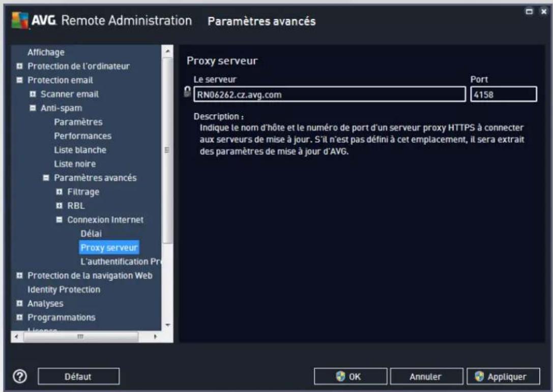Click tree scrollbar up arrow
553x392 pixels.
point(167,51)
